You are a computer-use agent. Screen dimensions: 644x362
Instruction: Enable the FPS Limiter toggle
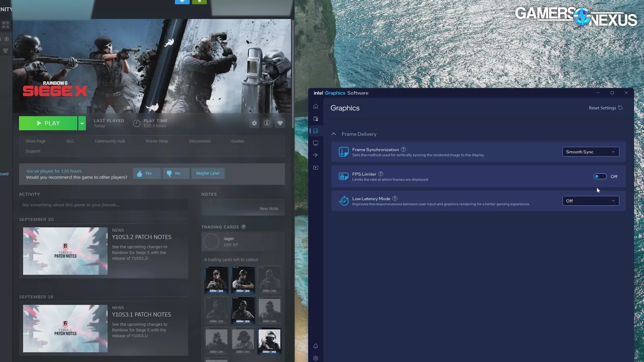coord(600,177)
